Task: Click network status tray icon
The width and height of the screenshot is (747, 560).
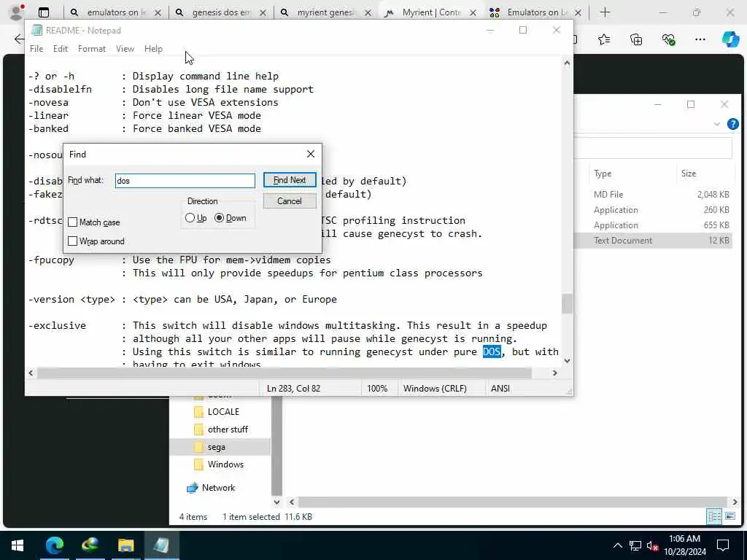Action: [635, 545]
